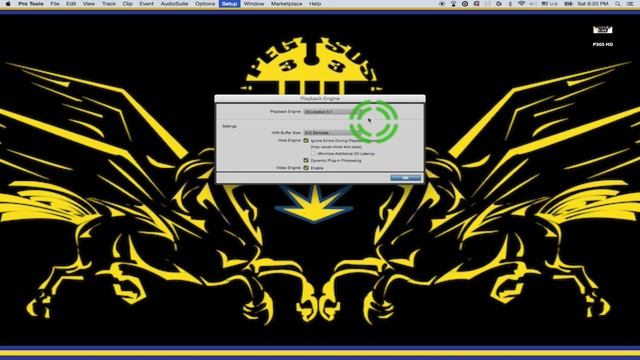The width and height of the screenshot is (640, 360).
Task: Open the Clip menu
Action: tap(127, 4)
